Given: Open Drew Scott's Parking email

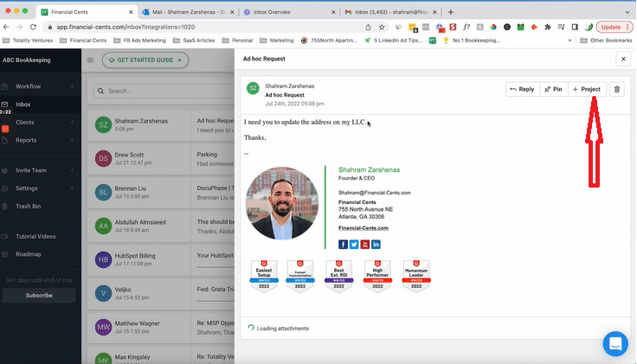Looking at the screenshot, I should 161,159.
